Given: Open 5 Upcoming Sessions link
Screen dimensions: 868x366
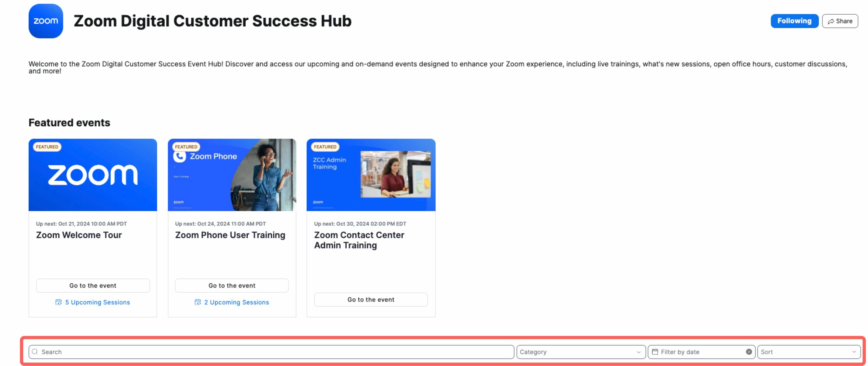Looking at the screenshot, I should 97,302.
